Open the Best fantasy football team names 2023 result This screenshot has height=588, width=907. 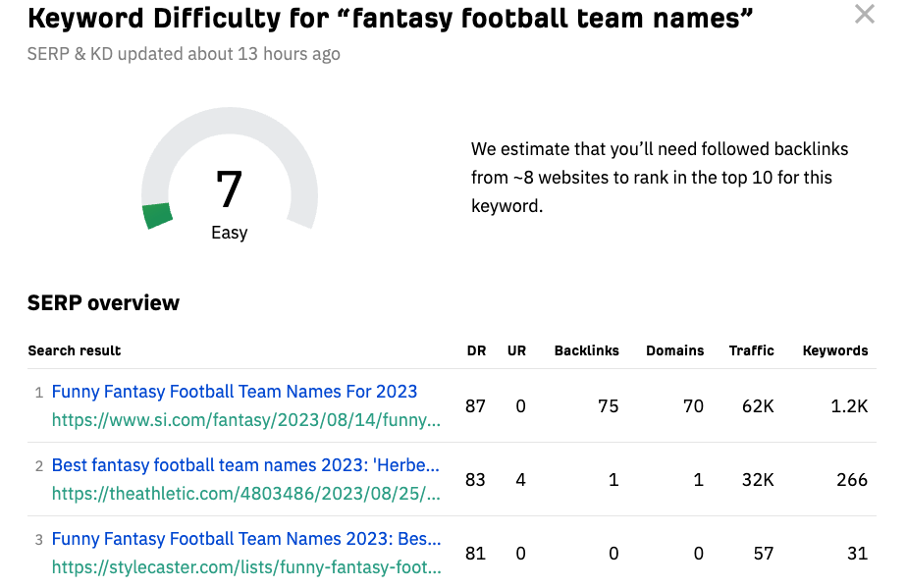click(x=245, y=465)
